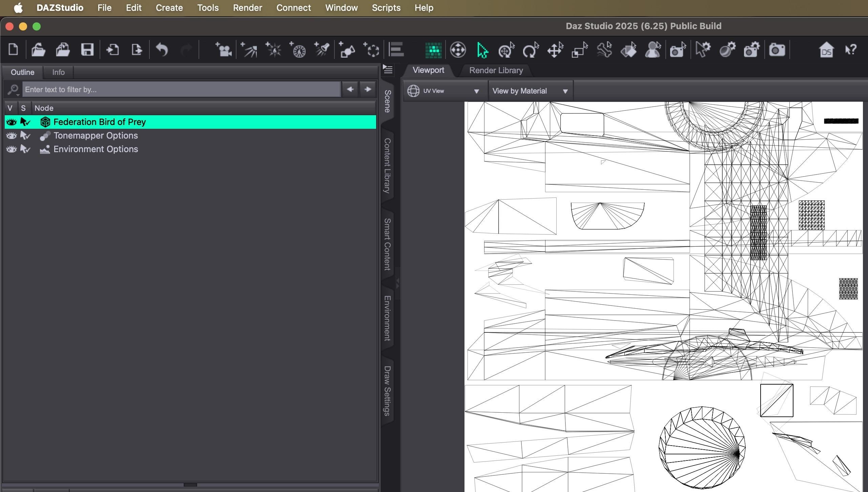Click the Create New Camera icon
This screenshot has height=492, width=868.
click(x=223, y=50)
